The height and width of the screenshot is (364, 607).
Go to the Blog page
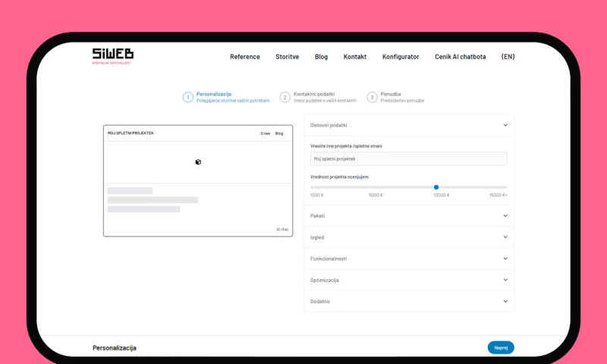321,57
